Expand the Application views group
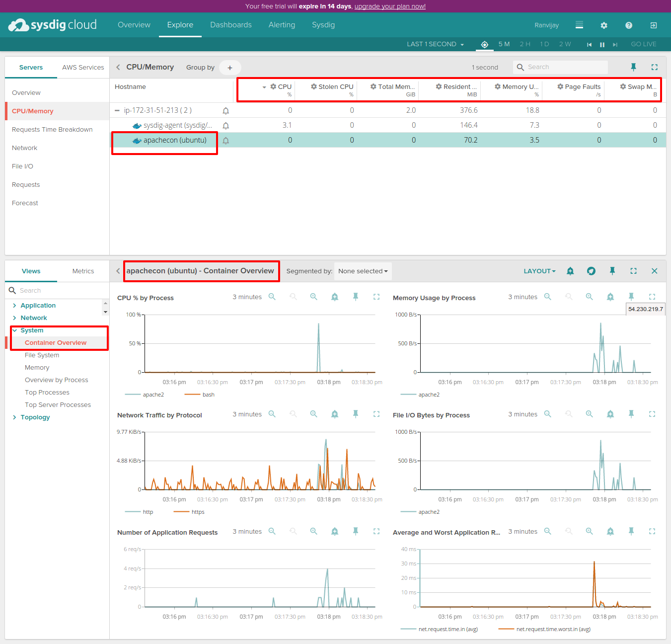This screenshot has width=671, height=644. pyautogui.click(x=14, y=306)
